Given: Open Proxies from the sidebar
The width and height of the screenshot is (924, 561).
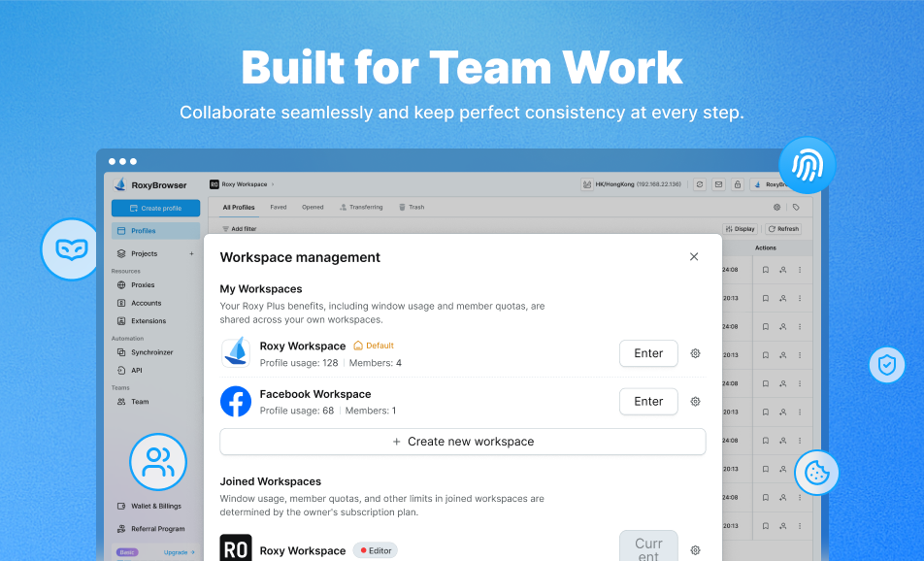Looking at the screenshot, I should (x=144, y=284).
